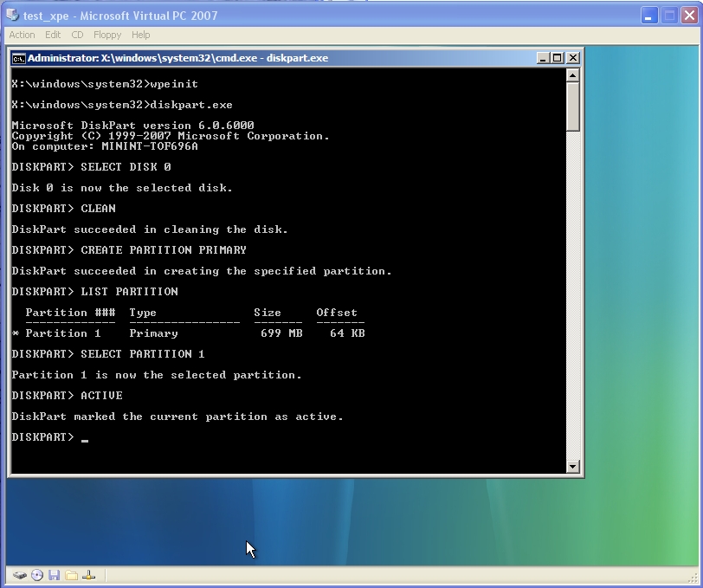Click the hard disk status icon
Screen dimensions: 703x588
point(19,575)
